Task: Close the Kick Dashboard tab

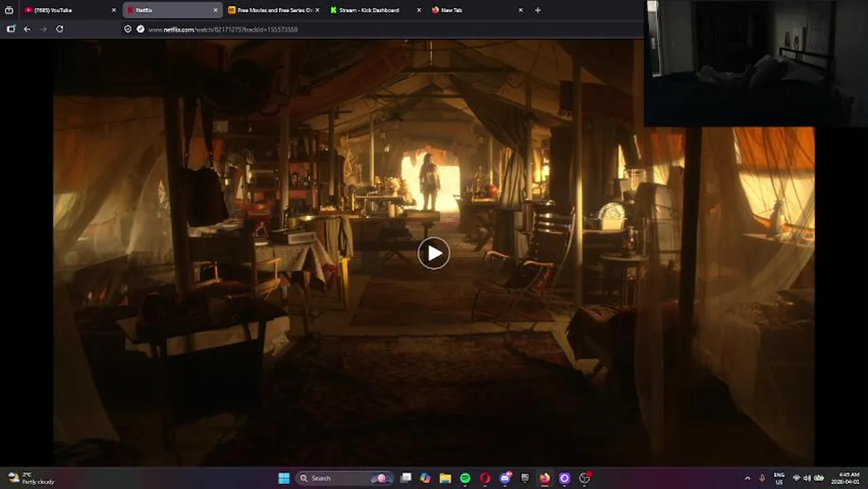Action: point(419,10)
